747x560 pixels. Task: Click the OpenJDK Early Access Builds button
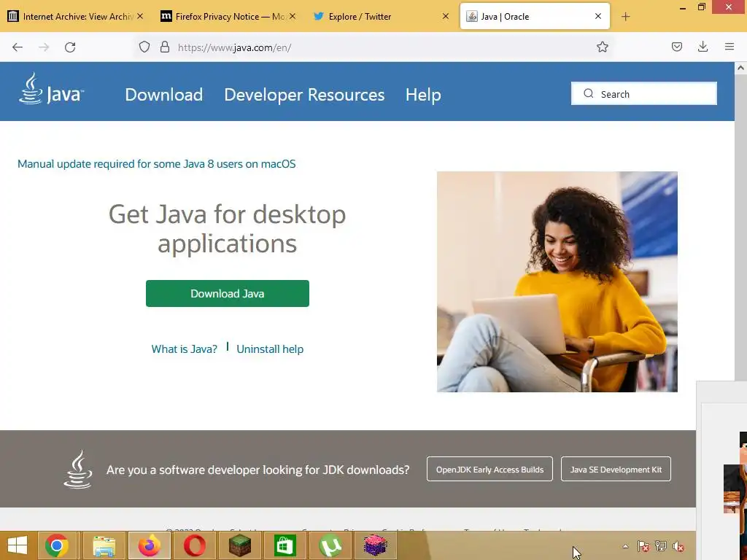[489, 469]
